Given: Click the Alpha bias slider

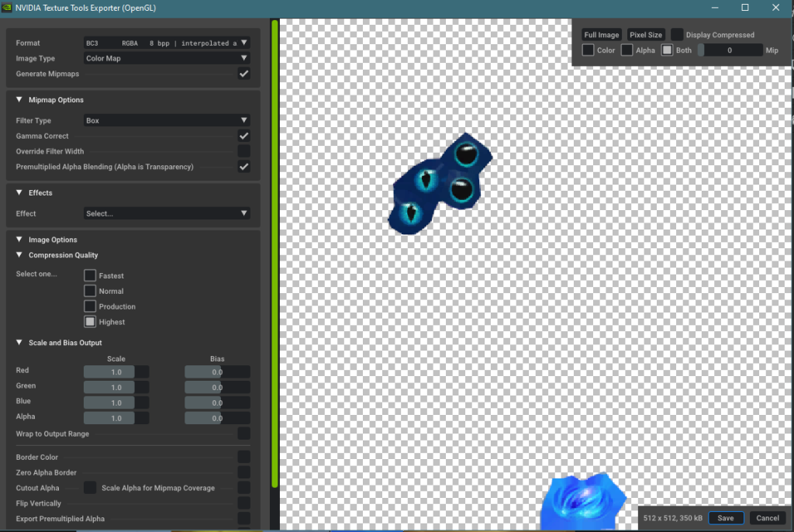Looking at the screenshot, I should coord(217,418).
